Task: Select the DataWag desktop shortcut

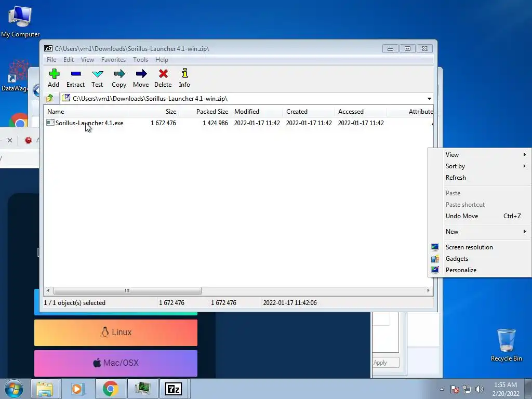Action: [15, 76]
